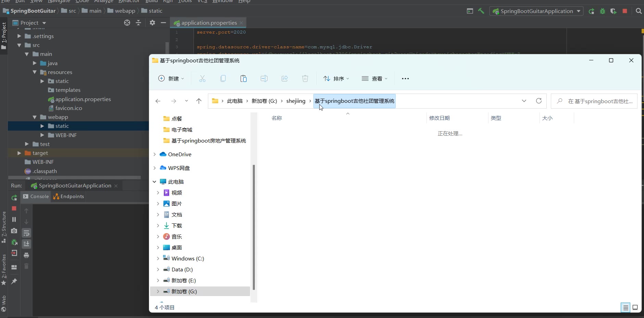The width and height of the screenshot is (644, 318).
Task: Click Cut icon in Explorer toolbar
Action: point(202,78)
